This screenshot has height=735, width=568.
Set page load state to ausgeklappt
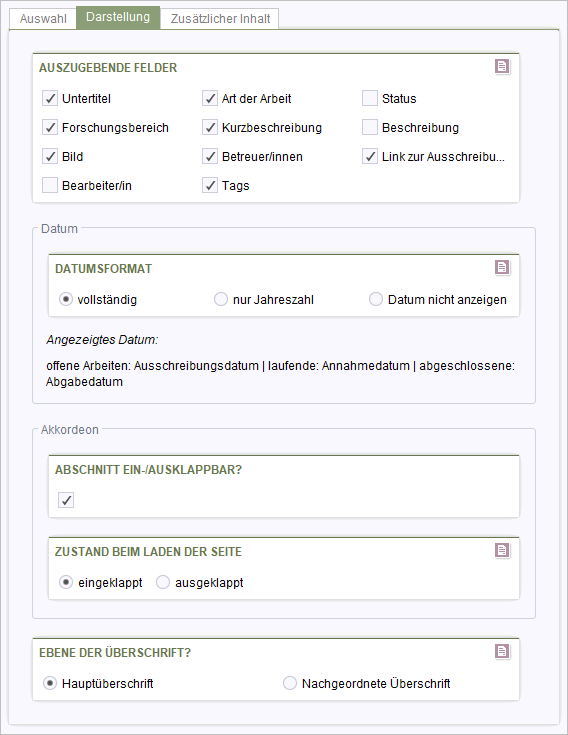tap(163, 582)
